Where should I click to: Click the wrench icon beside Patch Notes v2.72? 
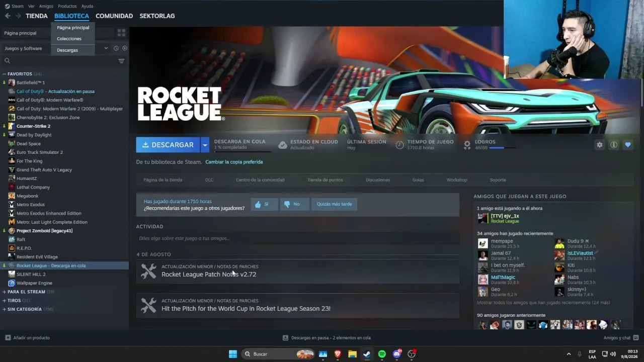[x=148, y=271]
